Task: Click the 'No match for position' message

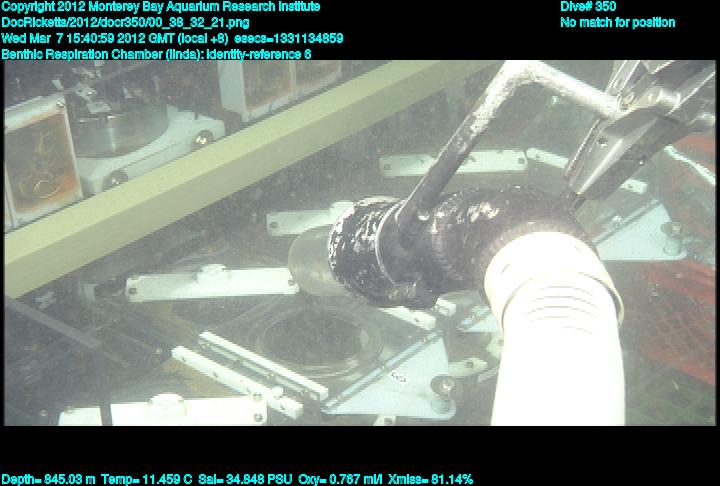Action: [x=618, y=23]
